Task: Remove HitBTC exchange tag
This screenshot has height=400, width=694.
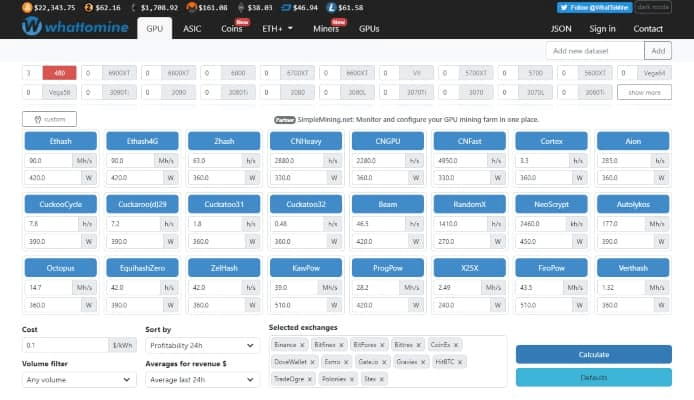Action: point(460,362)
